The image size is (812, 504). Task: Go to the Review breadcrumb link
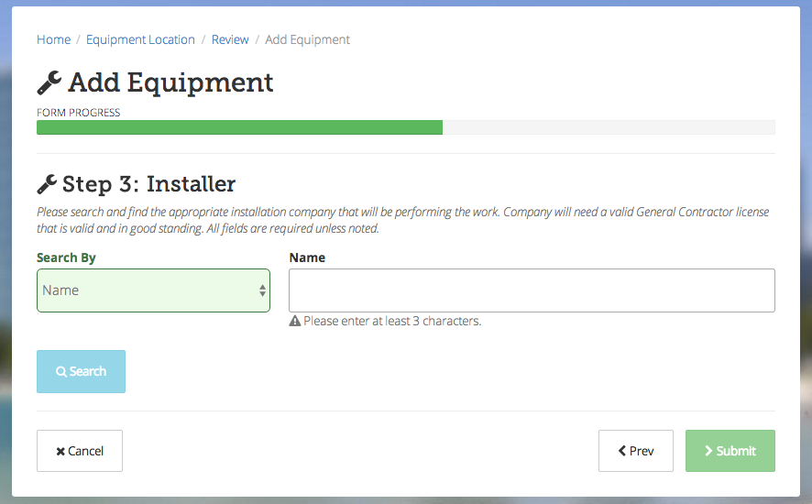(x=230, y=40)
